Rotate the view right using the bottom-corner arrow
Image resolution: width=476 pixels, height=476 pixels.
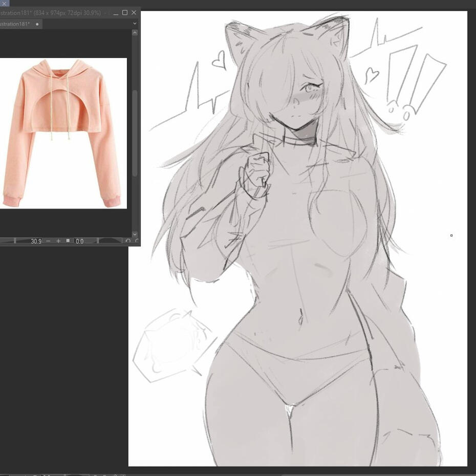[137, 241]
